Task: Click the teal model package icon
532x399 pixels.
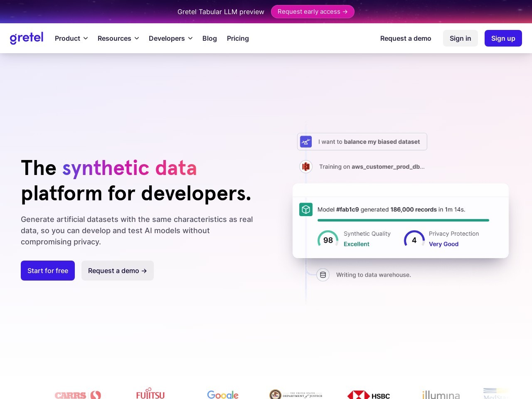Action: (x=306, y=209)
